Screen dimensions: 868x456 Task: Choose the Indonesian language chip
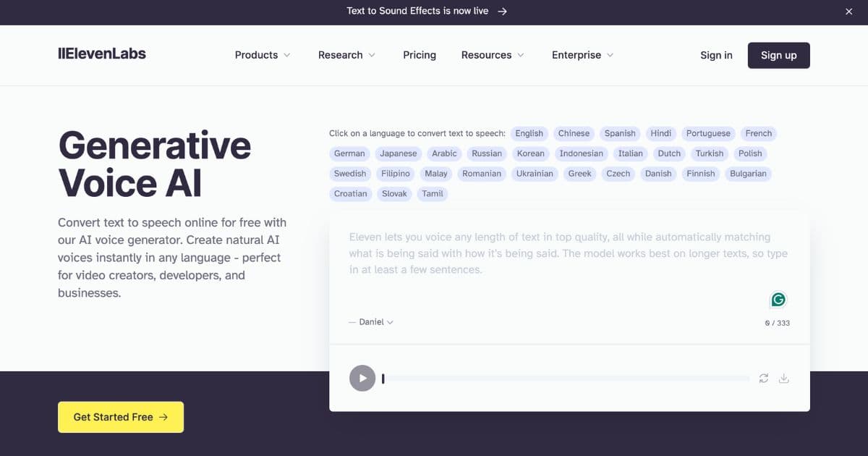click(582, 153)
